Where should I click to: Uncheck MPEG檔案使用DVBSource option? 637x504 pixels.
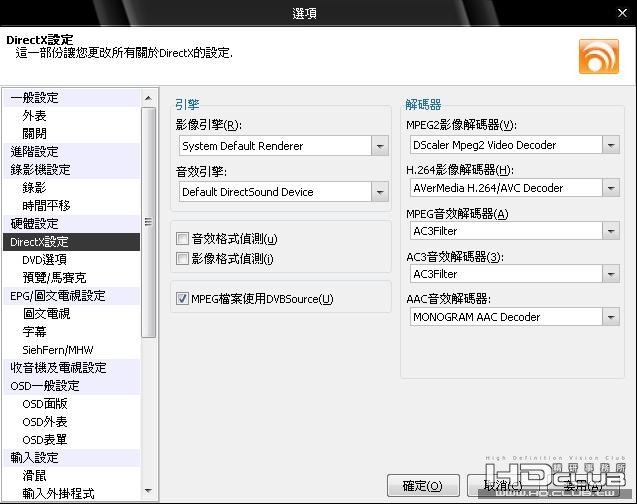182,299
